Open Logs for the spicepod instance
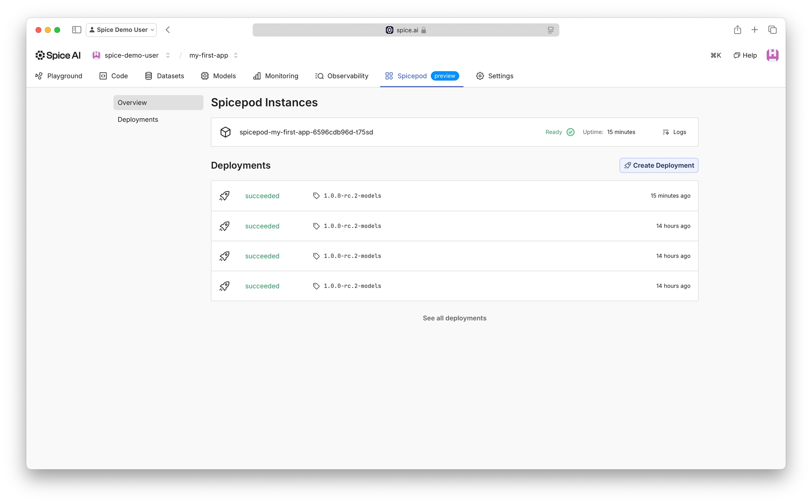Image resolution: width=812 pixels, height=504 pixels. tap(674, 132)
